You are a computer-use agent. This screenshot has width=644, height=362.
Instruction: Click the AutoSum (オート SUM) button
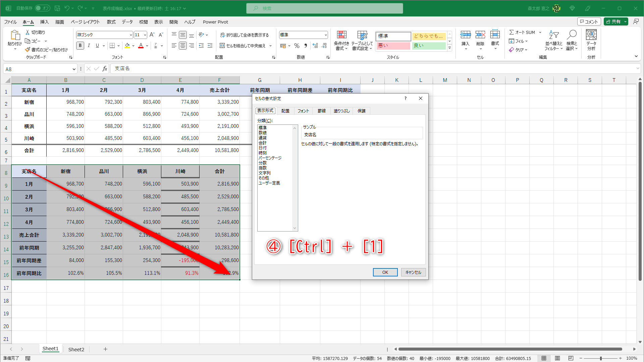tap(522, 32)
